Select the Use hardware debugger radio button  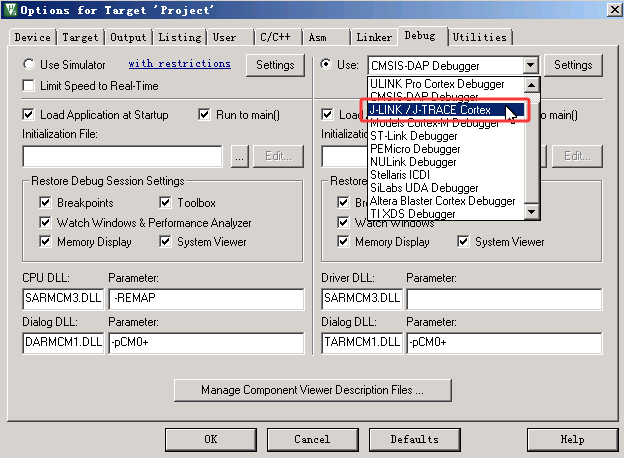pyautogui.click(x=326, y=64)
